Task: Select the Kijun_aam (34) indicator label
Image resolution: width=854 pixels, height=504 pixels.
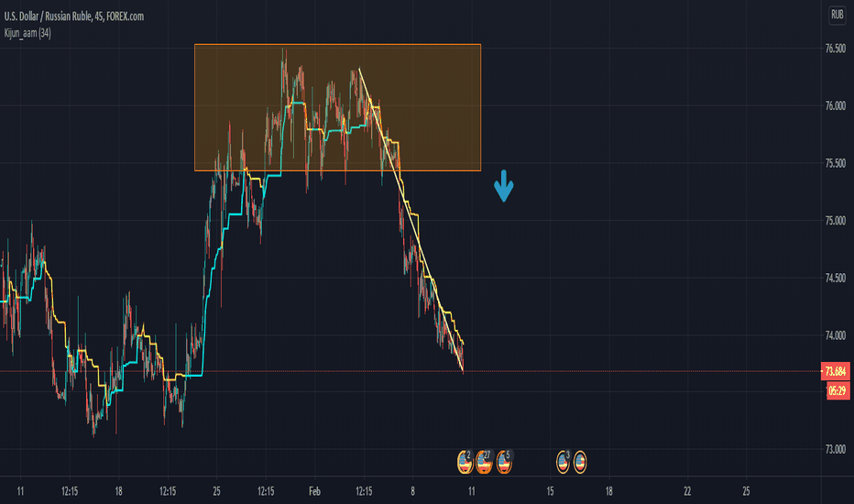Action: (x=27, y=33)
